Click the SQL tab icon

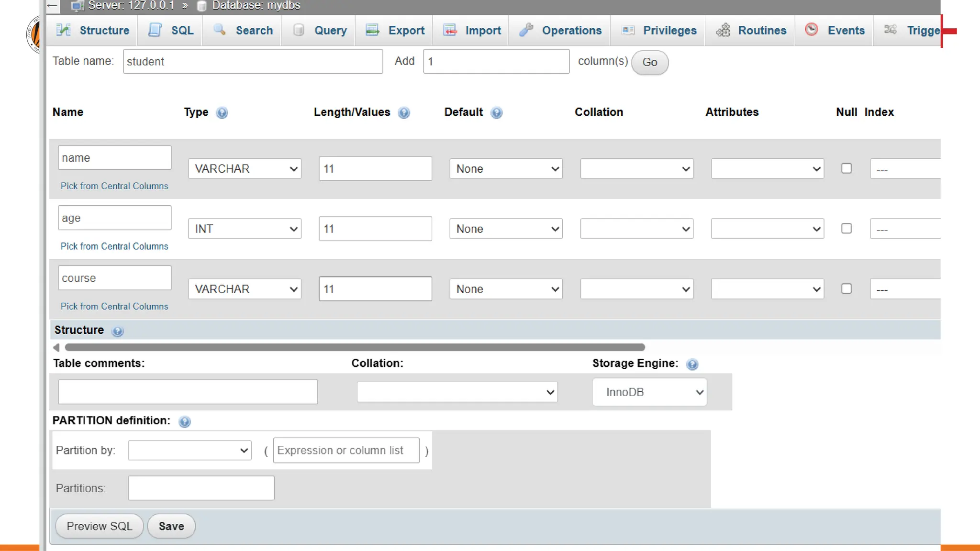coord(155,30)
